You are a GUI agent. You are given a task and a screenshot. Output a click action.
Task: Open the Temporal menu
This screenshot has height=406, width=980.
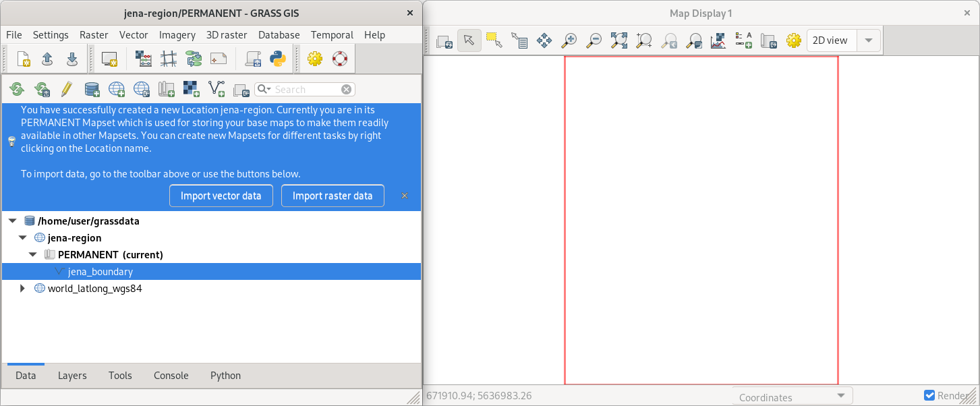tap(332, 35)
